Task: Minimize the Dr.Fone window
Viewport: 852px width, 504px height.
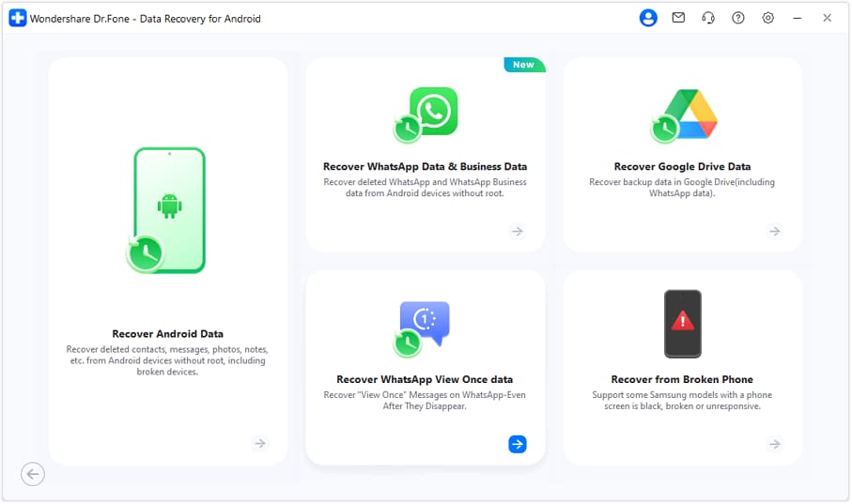Action: click(x=798, y=18)
